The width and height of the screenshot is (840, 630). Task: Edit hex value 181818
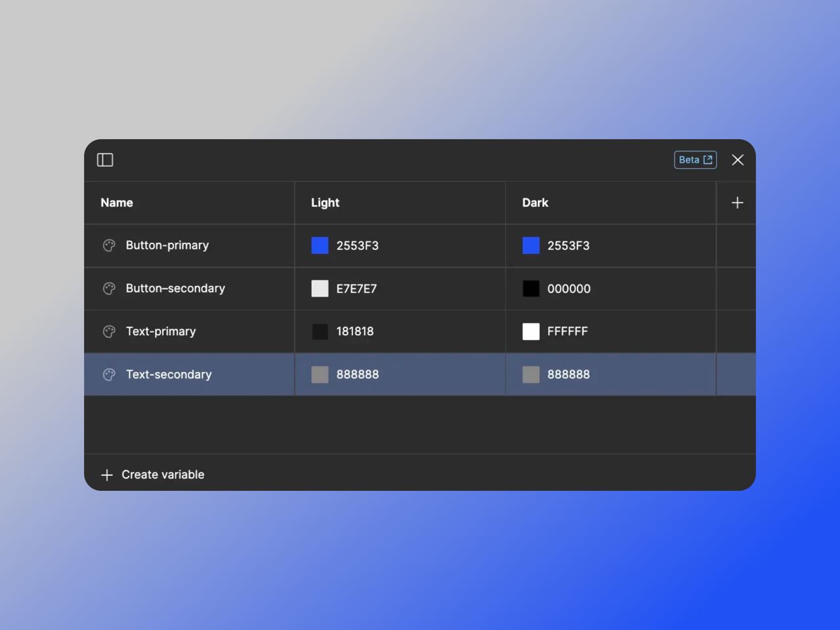click(x=355, y=331)
